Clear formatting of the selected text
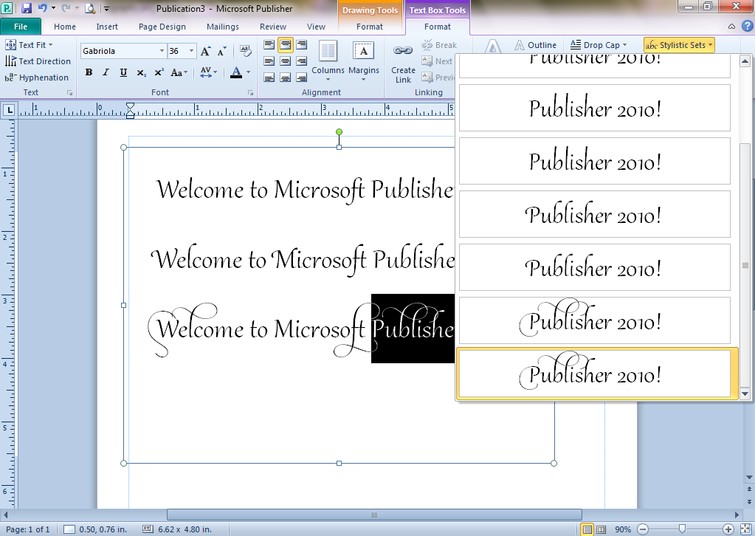This screenshot has width=755, height=536. (x=246, y=51)
